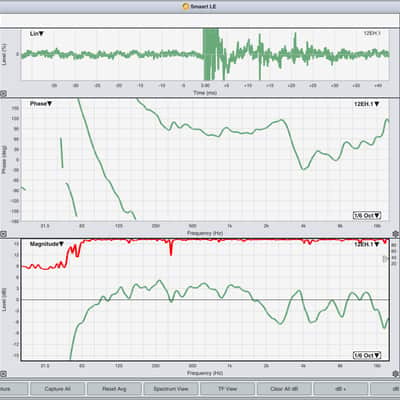The width and height of the screenshot is (400, 400).
Task: Collapse the impulse response pane with its corner icon
Action: [x=3, y=94]
